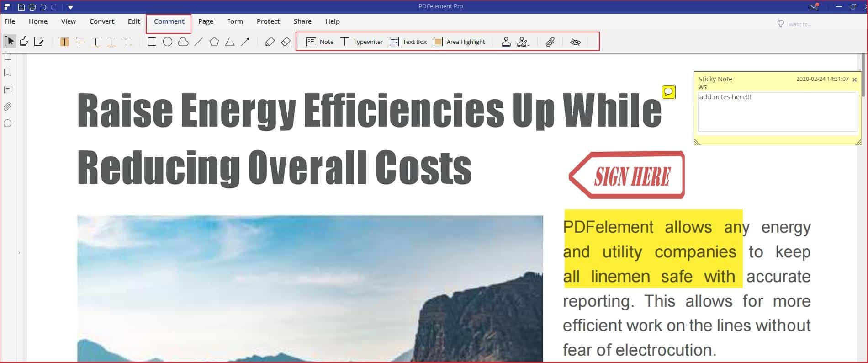Select the Connected lines tool
The image size is (868, 363).
(230, 42)
